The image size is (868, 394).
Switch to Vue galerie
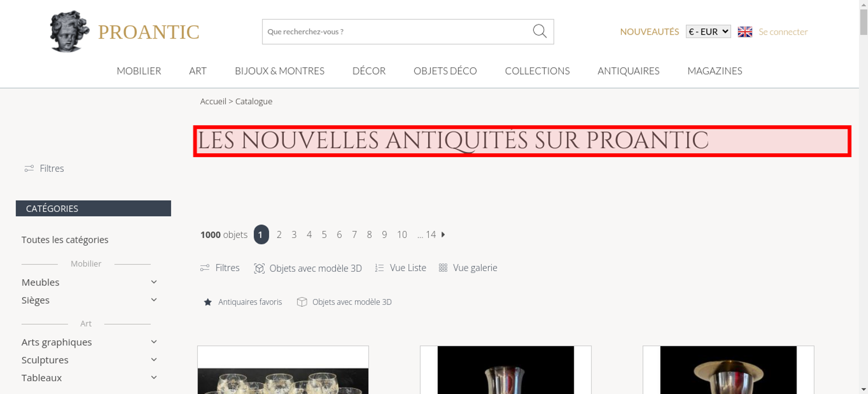click(x=468, y=268)
